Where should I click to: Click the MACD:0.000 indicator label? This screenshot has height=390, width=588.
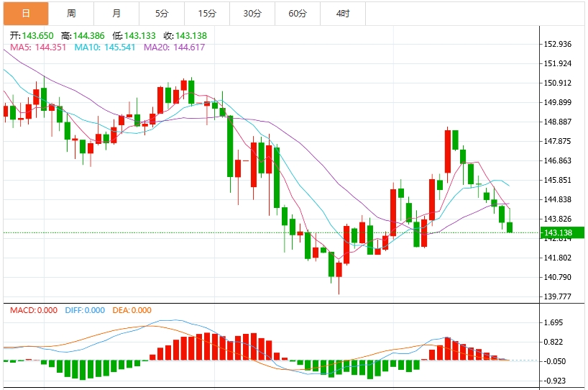34,310
